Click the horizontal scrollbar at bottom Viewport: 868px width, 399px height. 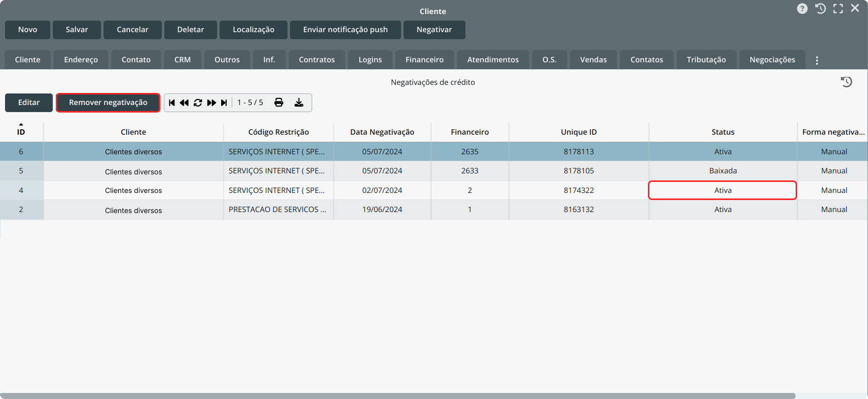(x=398, y=396)
